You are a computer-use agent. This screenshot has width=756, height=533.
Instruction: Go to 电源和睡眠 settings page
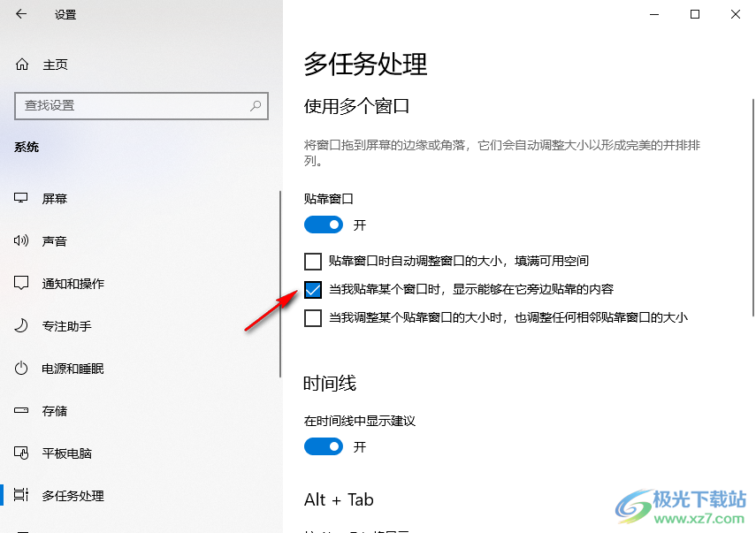[73, 369]
